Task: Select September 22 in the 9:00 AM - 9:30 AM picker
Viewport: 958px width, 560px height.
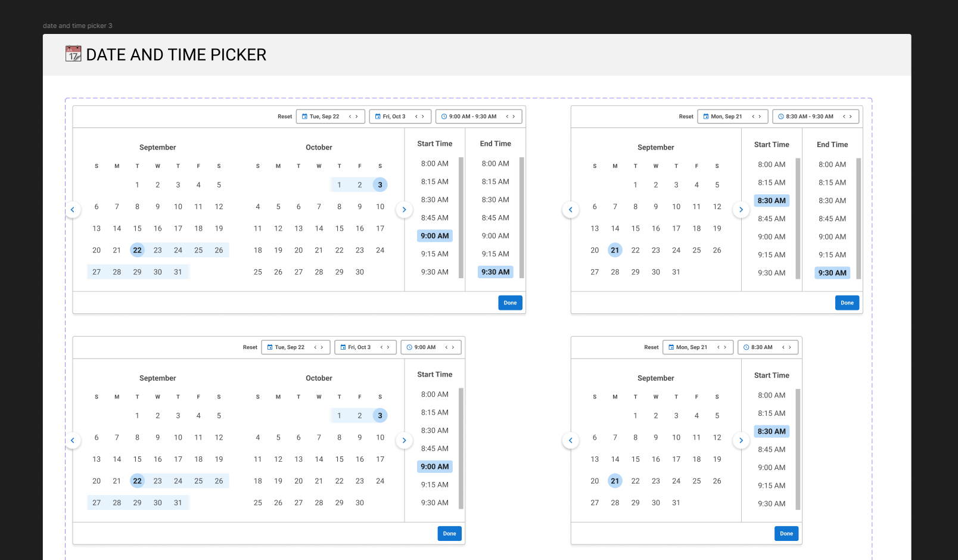Action: click(x=138, y=250)
